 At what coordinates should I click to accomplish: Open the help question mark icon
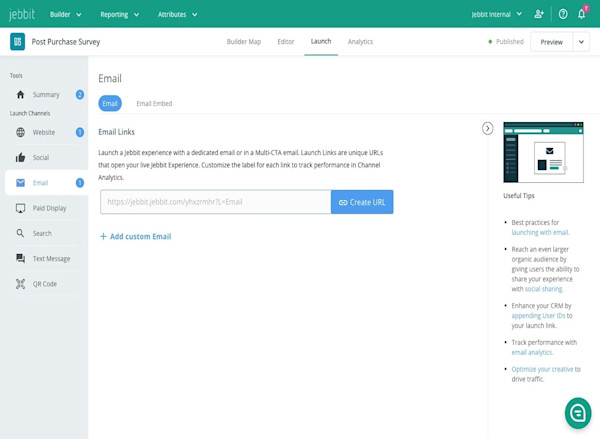(x=563, y=14)
